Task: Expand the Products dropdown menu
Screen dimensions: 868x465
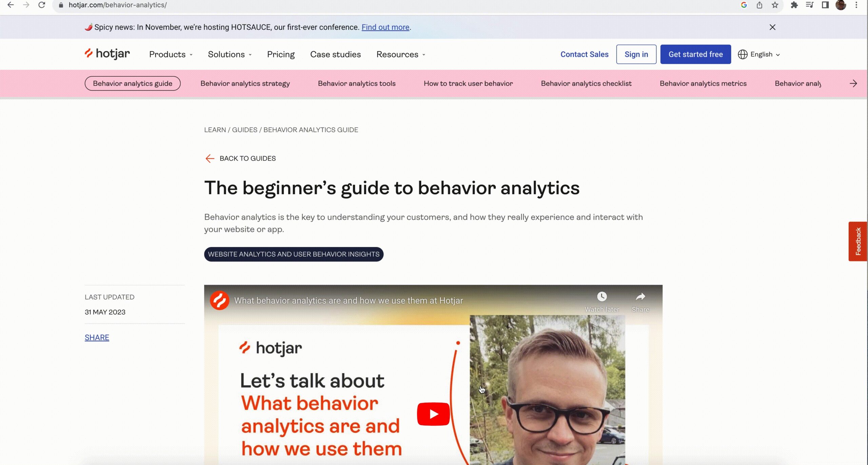Action: click(x=171, y=54)
